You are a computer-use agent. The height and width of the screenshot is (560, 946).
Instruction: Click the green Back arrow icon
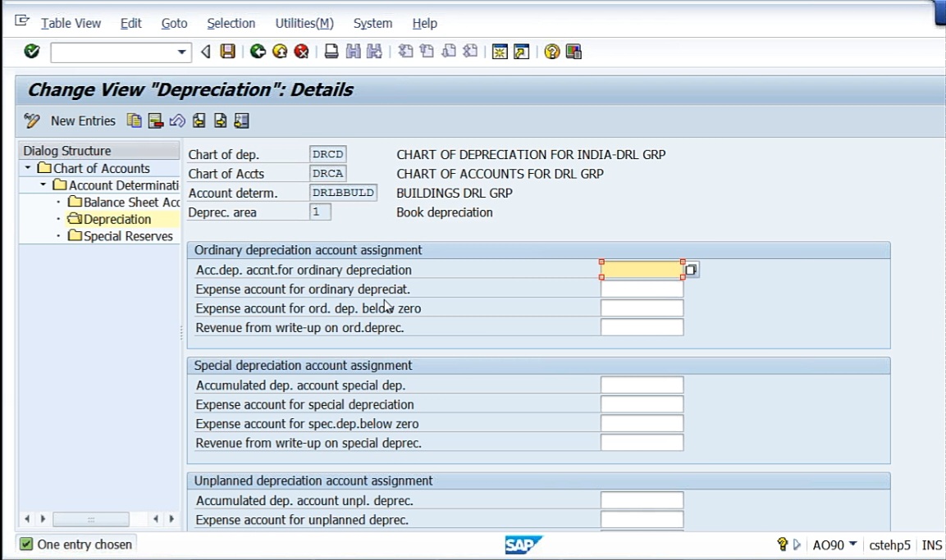tap(258, 52)
